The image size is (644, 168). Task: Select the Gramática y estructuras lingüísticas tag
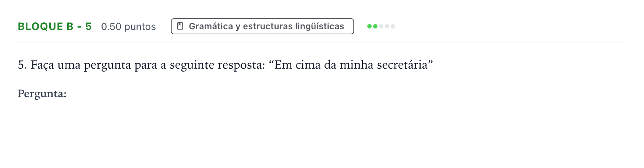pos(262,26)
